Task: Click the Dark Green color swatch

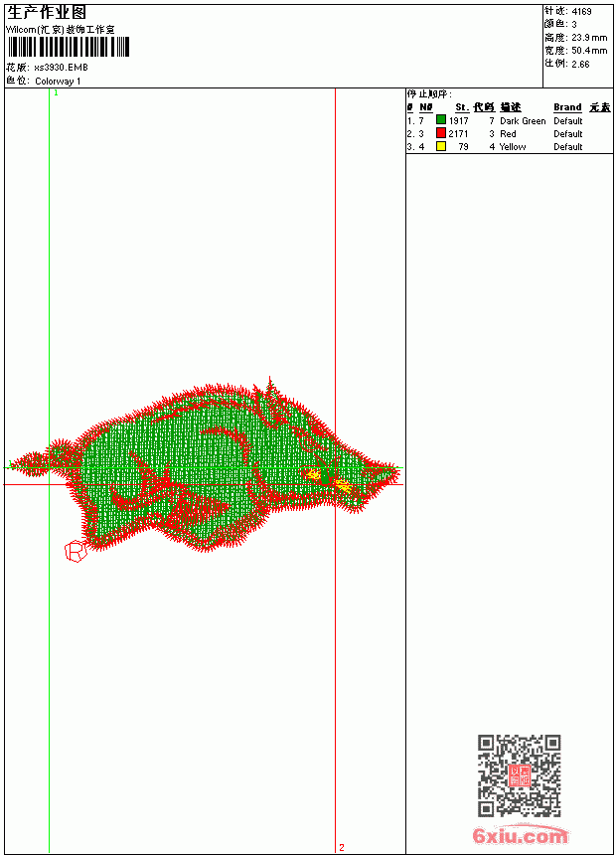Action: click(441, 120)
